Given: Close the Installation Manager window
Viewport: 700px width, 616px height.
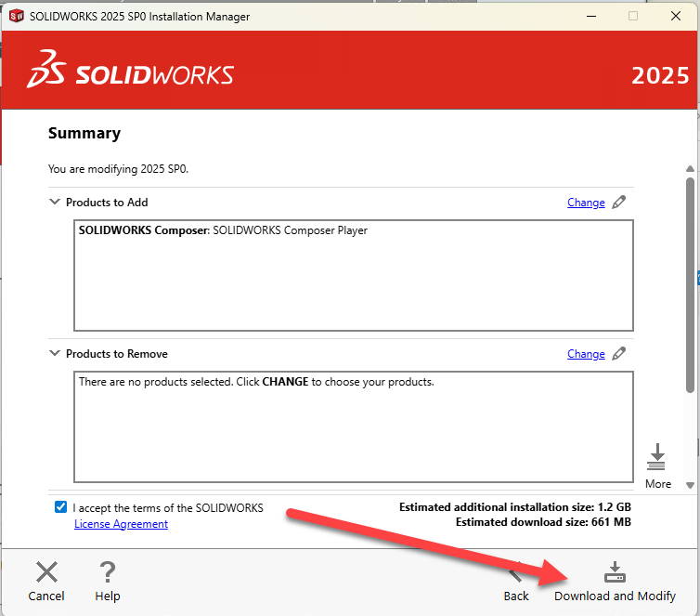Looking at the screenshot, I should coord(676,16).
